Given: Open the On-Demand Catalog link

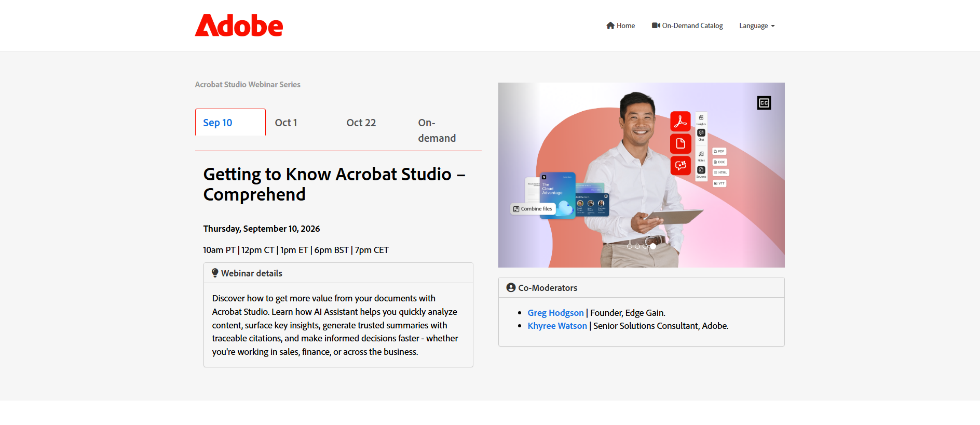Looking at the screenshot, I should tap(687, 25).
